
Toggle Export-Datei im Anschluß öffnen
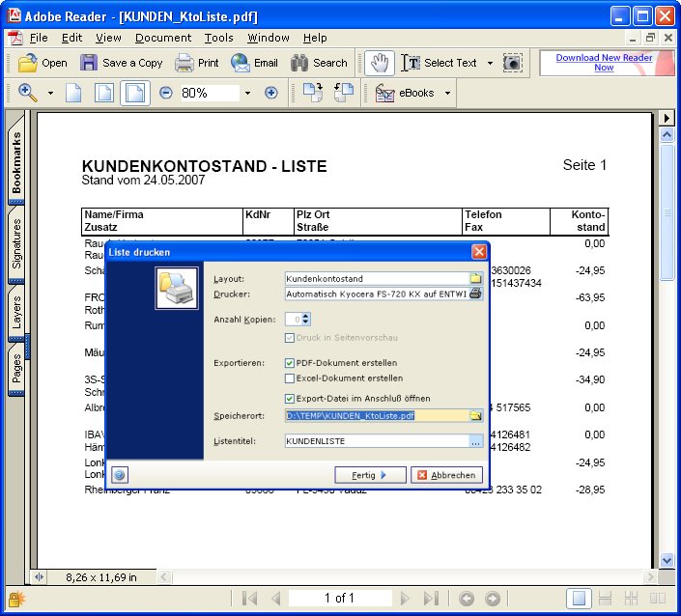click(x=290, y=398)
